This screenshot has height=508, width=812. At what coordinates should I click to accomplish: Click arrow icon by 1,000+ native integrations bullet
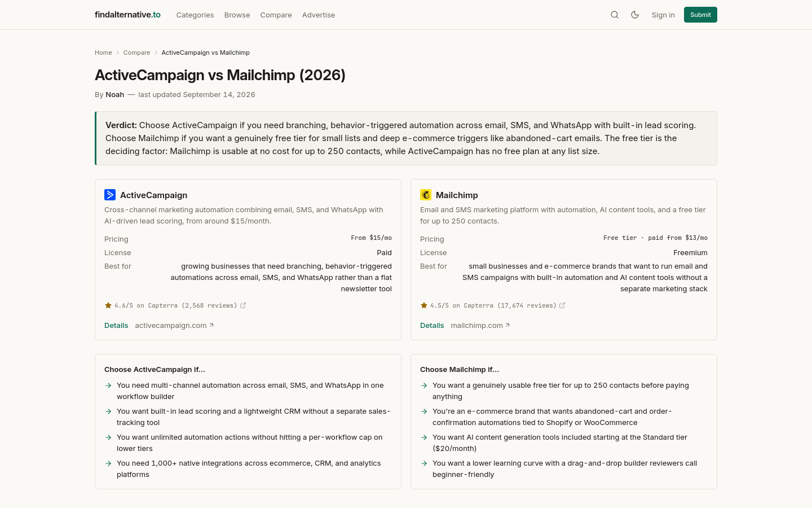pyautogui.click(x=108, y=463)
